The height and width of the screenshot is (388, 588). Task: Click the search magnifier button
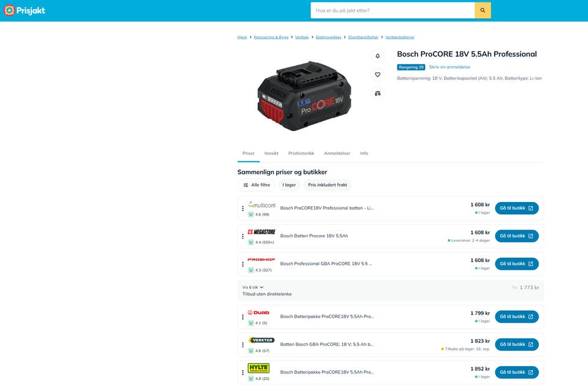pyautogui.click(x=483, y=10)
